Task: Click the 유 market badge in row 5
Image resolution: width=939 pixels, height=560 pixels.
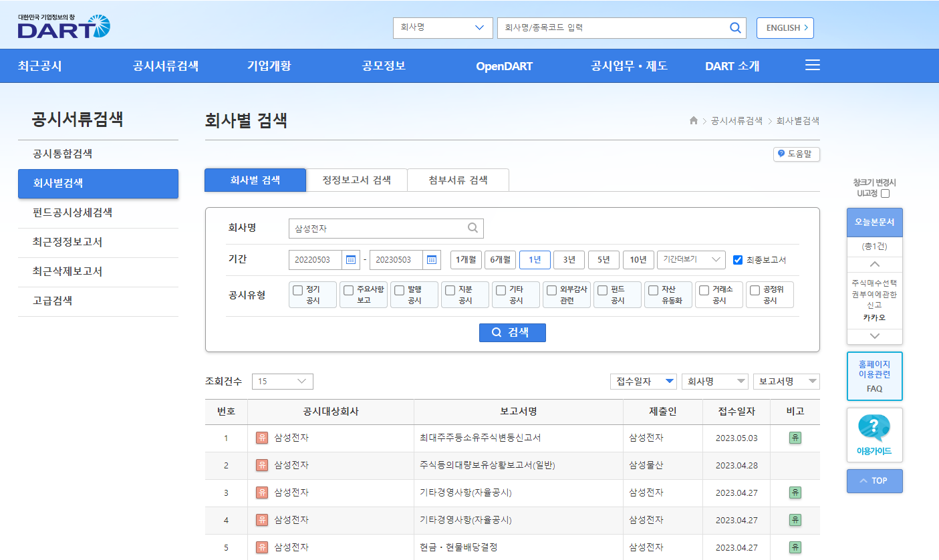Action: (262, 547)
